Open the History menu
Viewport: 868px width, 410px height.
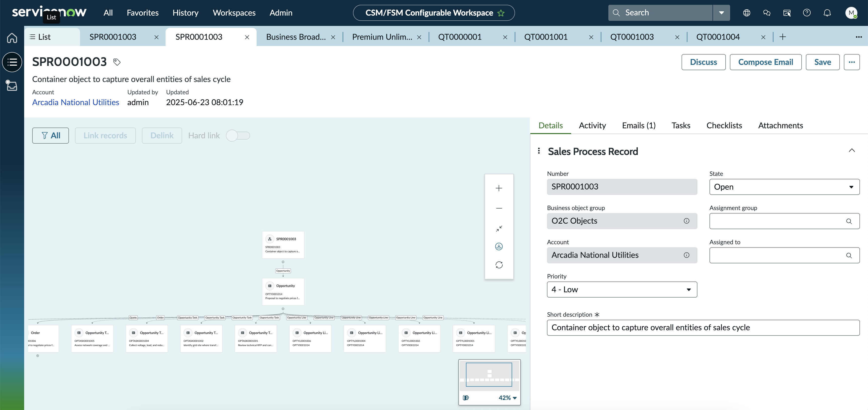(185, 13)
